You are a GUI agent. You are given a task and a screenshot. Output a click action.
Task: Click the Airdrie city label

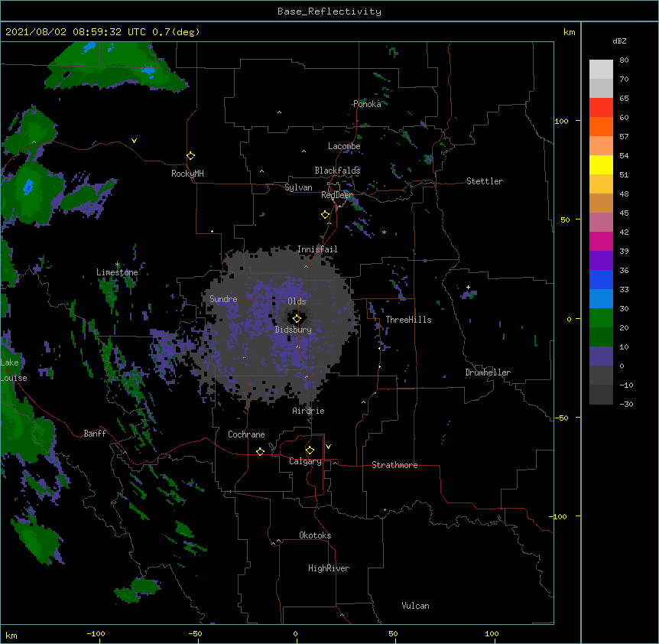(x=308, y=411)
